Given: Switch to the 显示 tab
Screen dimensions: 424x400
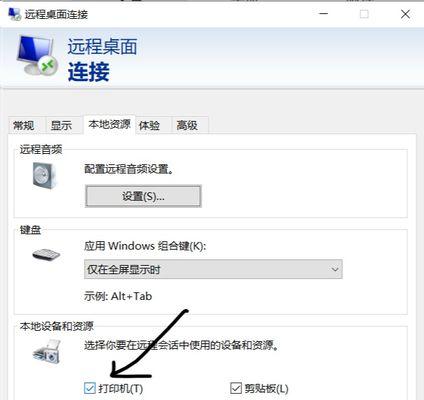Looking at the screenshot, I should (x=61, y=125).
